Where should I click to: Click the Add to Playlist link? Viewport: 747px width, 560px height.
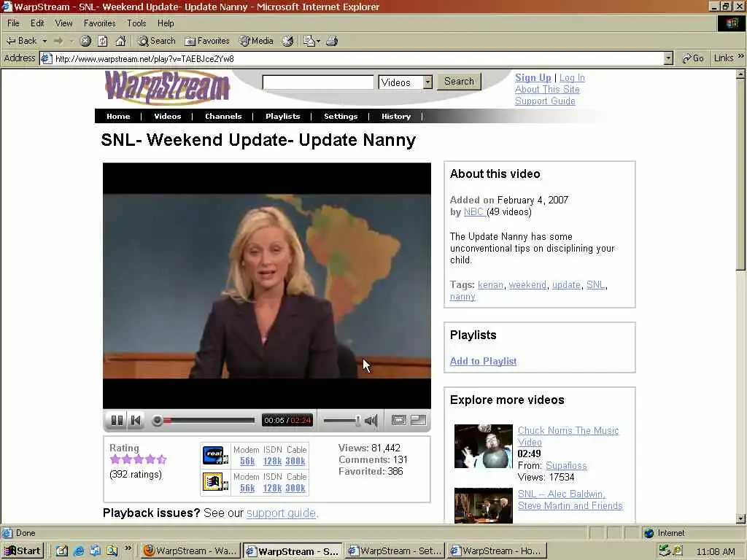tap(483, 361)
